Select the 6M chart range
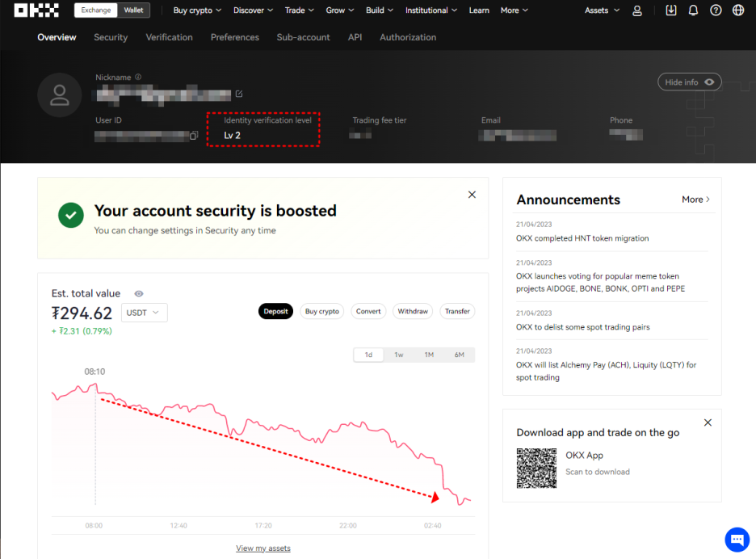 (460, 355)
